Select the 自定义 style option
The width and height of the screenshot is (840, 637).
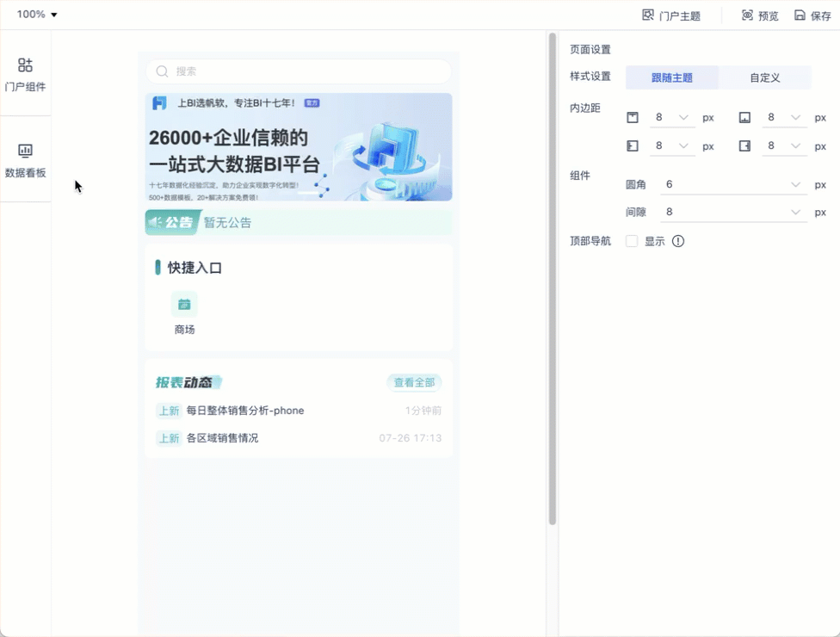pos(765,77)
